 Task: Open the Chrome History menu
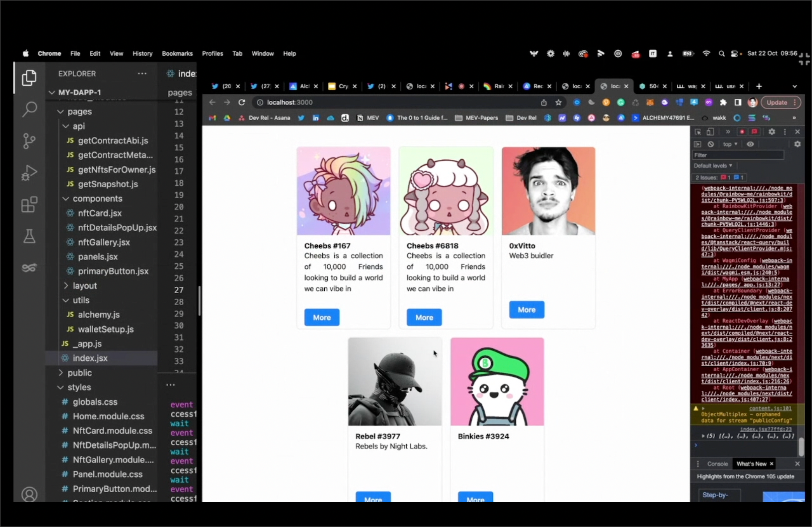pos(142,53)
